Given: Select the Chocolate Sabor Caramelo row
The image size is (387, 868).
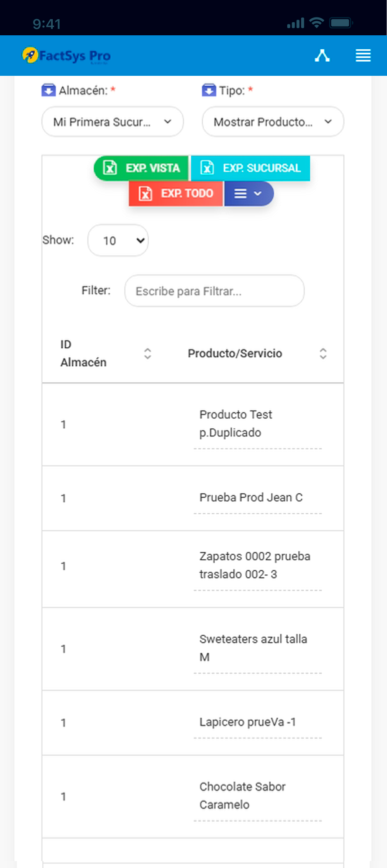Looking at the screenshot, I should click(x=193, y=797).
